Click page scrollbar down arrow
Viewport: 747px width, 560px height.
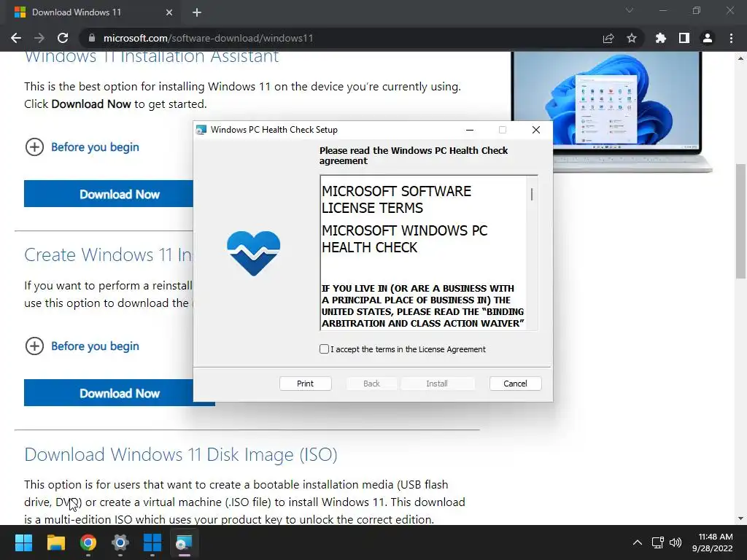pyautogui.click(x=740, y=518)
